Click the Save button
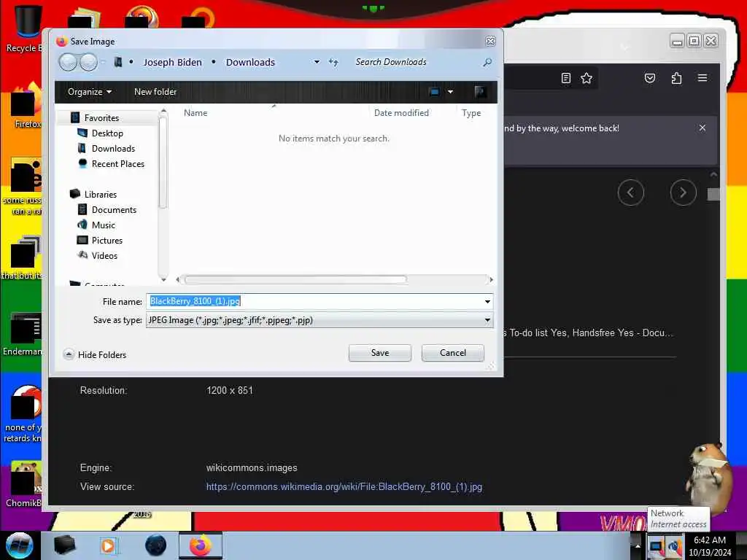Screen dimensions: 747x560 click(379, 353)
